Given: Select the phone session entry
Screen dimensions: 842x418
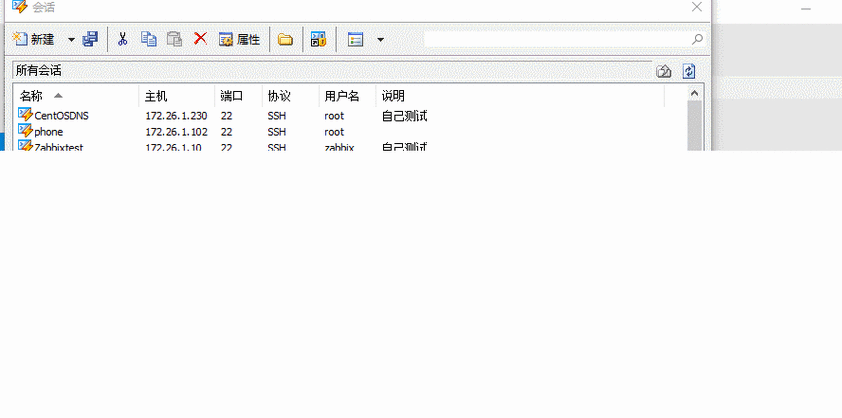Looking at the screenshot, I should [48, 132].
